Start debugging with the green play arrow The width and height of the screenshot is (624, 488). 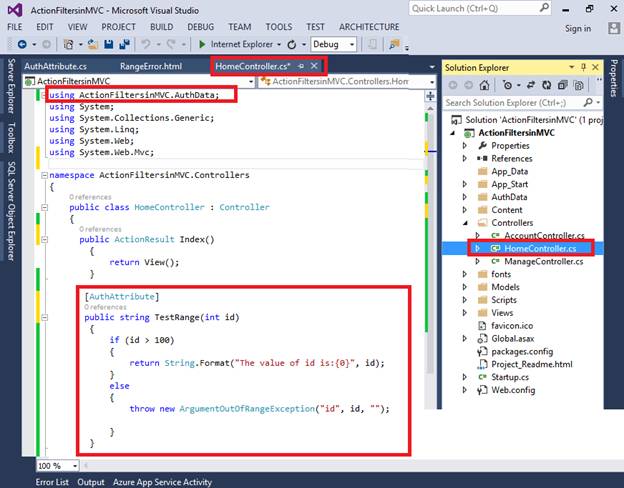click(x=202, y=45)
